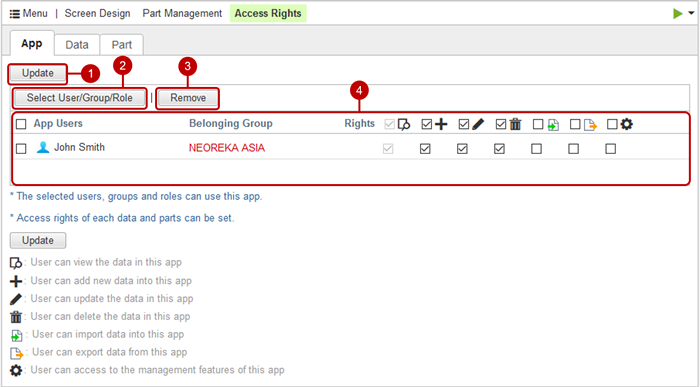Enable John Smith's management right
700x387 pixels.
pos(610,149)
